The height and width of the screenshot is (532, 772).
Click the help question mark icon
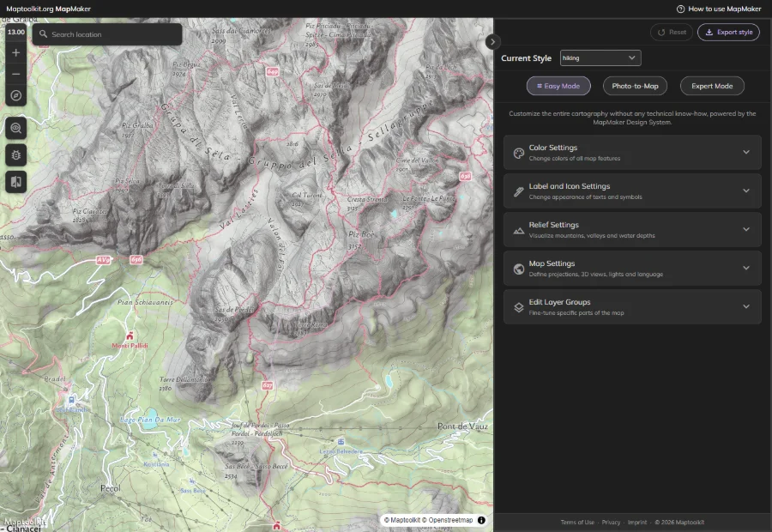[680, 9]
